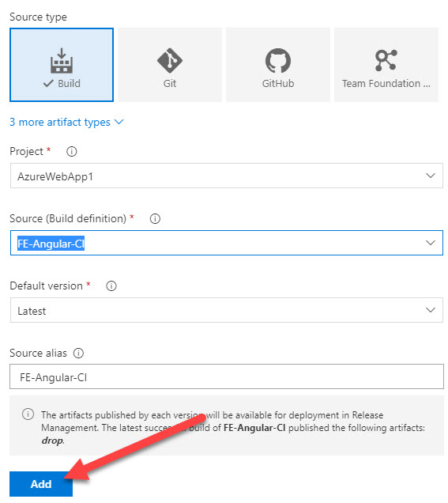Image resolution: width=448 pixels, height=503 pixels.
Task: Select Team Foundation source type icon
Action: pyautogui.click(x=386, y=60)
